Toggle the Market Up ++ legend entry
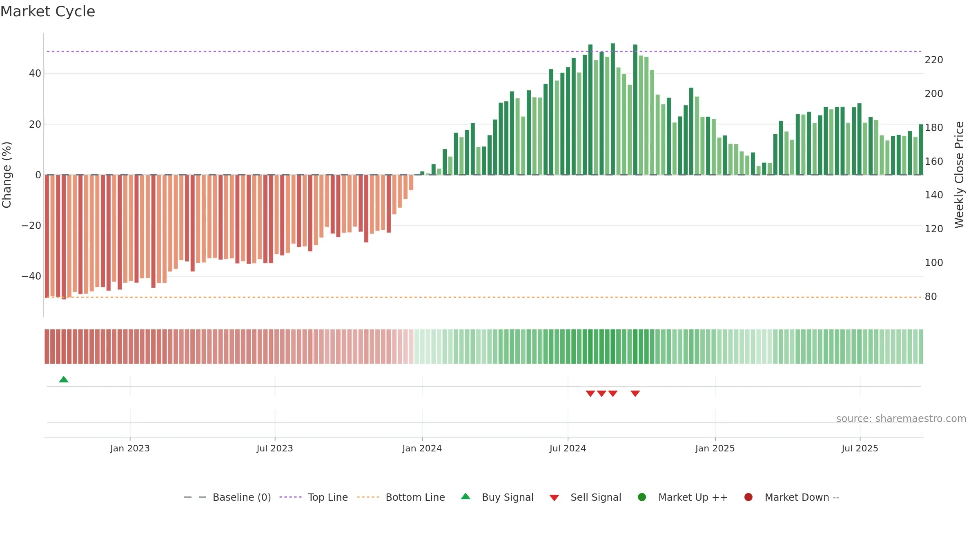This screenshot has height=551, width=980. (x=682, y=497)
